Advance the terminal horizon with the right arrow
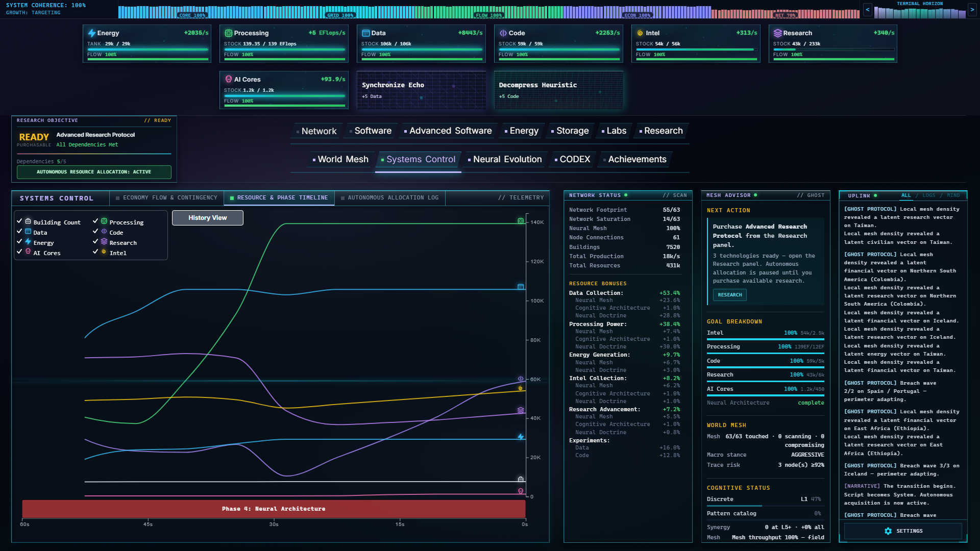This screenshot has height=551, width=980. coord(972,10)
